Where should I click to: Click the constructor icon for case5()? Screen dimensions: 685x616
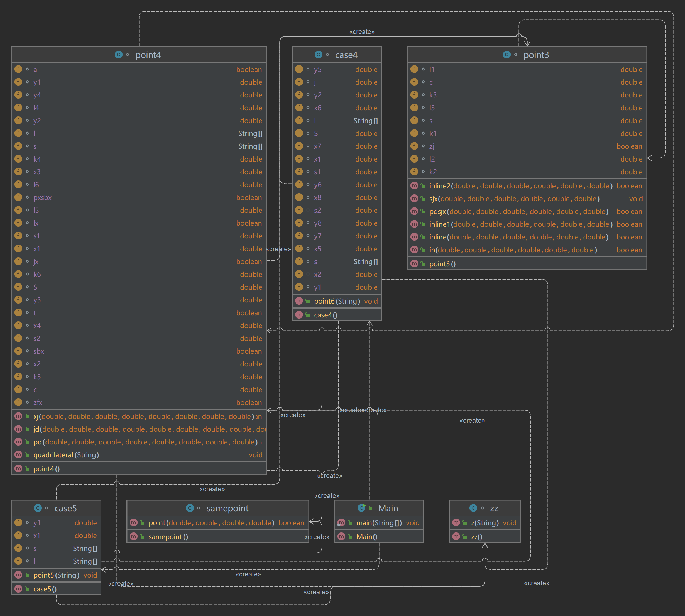pos(18,589)
